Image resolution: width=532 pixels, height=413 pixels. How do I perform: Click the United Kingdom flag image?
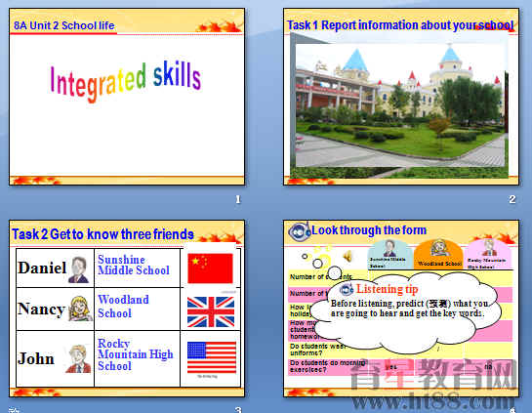coord(211,311)
